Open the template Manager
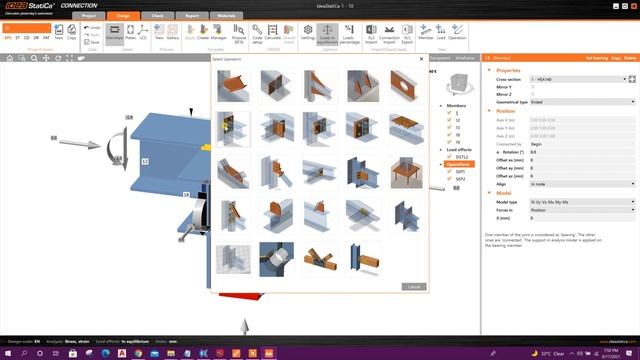Viewport: 640px width, 360px height. coord(218,32)
